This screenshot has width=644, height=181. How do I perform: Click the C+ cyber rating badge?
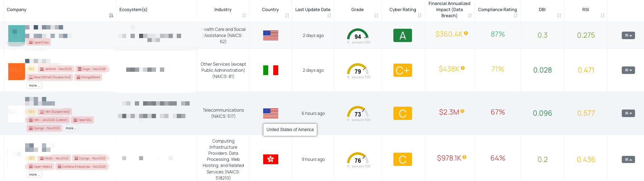coord(403,70)
